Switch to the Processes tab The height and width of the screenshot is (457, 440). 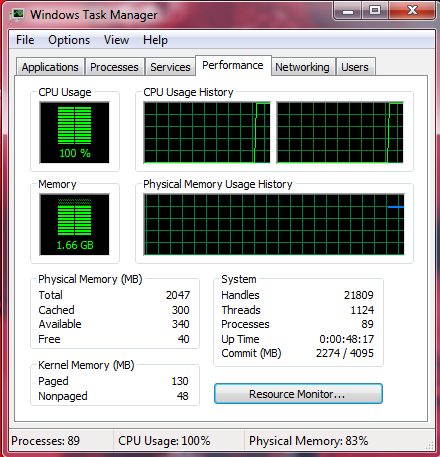point(114,67)
